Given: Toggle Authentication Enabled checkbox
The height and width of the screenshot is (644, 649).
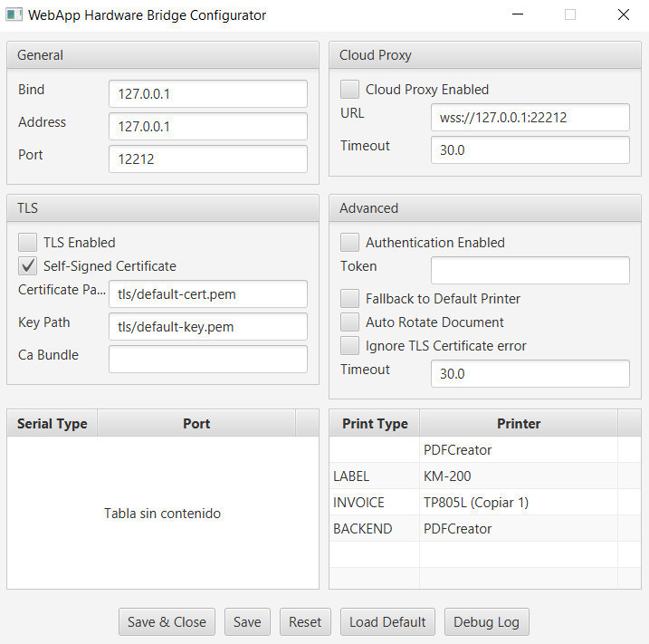Looking at the screenshot, I should coord(350,243).
